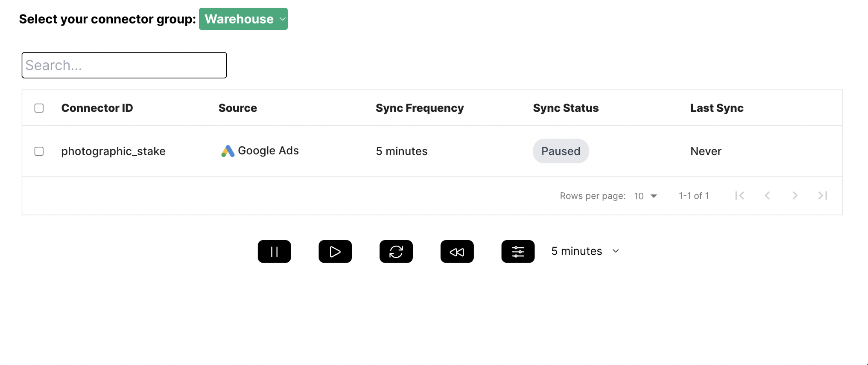868x365 pixels.
Task: Open the photographic_stake connector
Action: [x=113, y=151]
